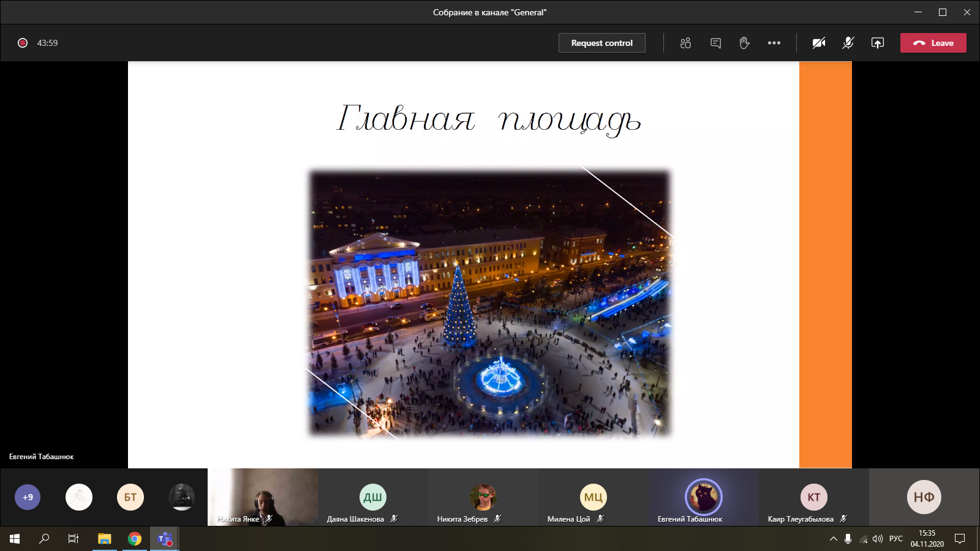
Task: Leave the meeting with the Leave button
Action: tap(933, 43)
